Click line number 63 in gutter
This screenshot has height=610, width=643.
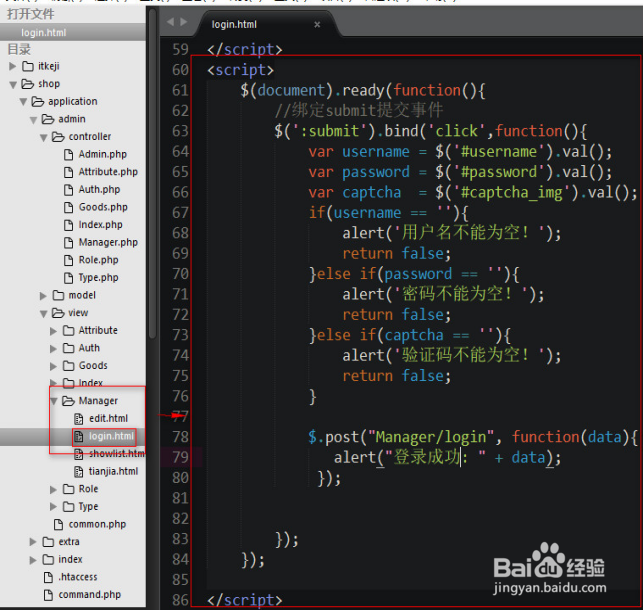point(180,131)
